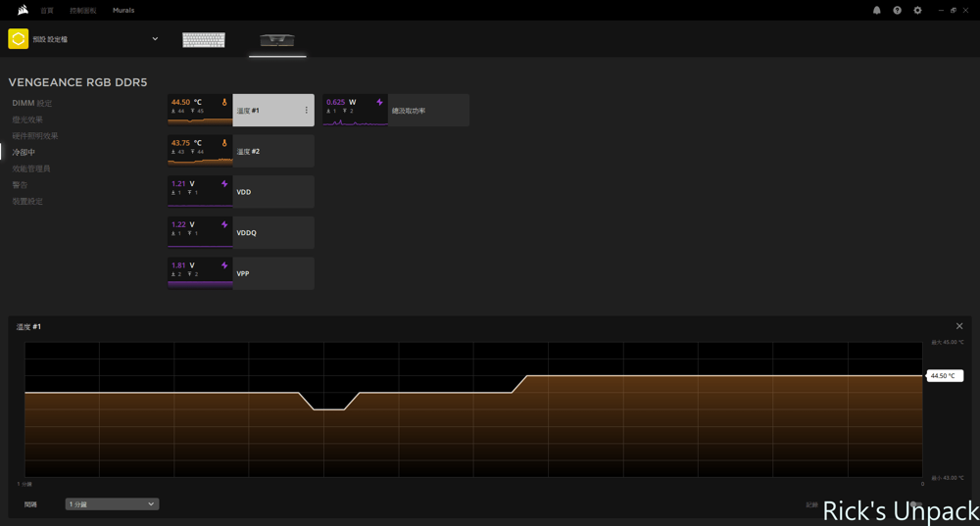Click the 最小 43.00 °C axis label

point(948,478)
